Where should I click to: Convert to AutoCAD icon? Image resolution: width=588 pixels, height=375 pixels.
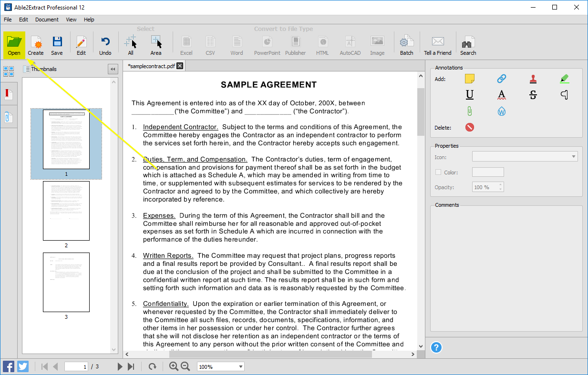[x=350, y=45]
